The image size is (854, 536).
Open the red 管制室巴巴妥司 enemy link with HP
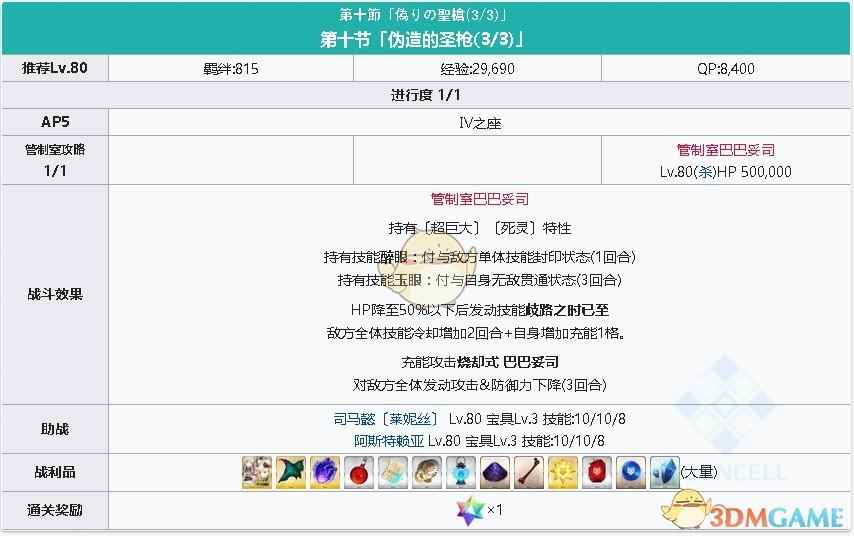point(725,150)
